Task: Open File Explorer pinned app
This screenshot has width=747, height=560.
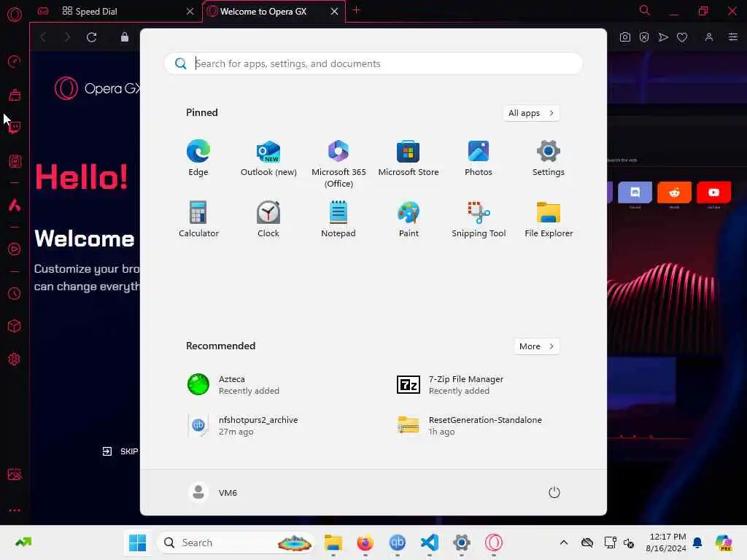Action: (549, 219)
